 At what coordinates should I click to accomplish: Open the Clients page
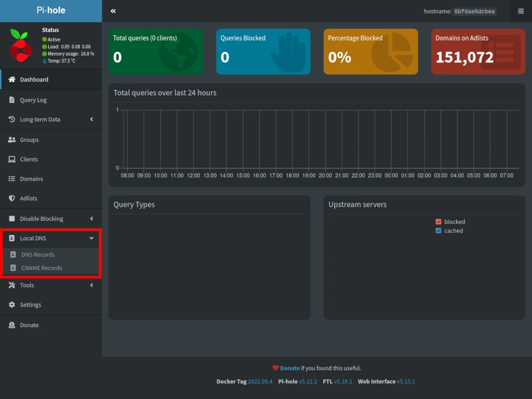(x=51, y=159)
